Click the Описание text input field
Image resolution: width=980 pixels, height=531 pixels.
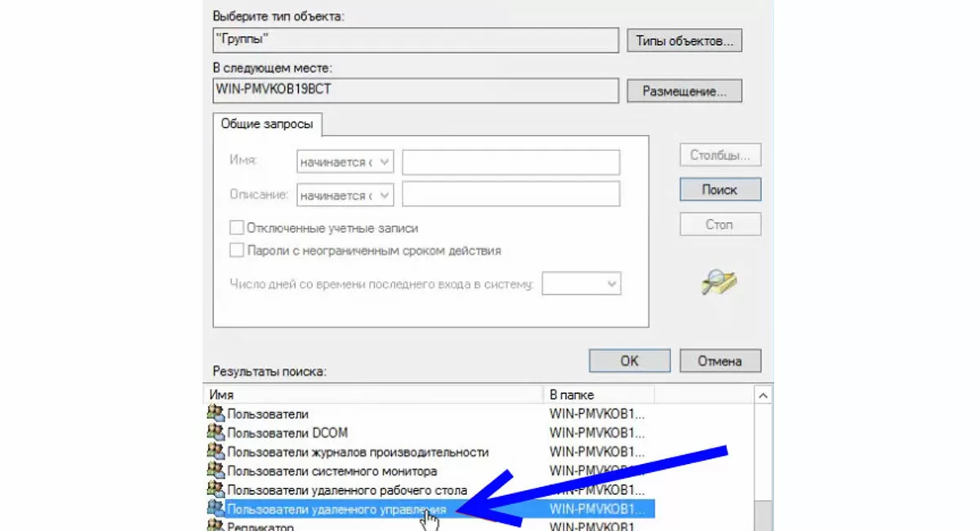coord(511,195)
